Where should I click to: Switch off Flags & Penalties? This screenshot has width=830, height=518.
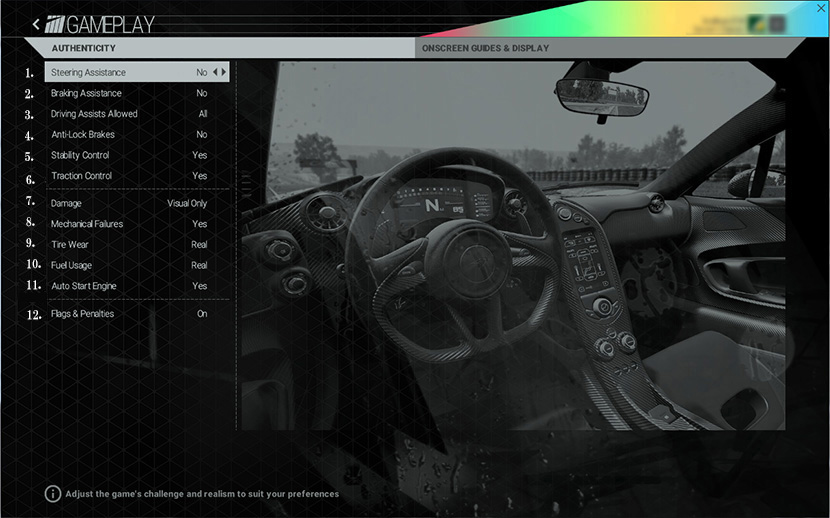coord(137,313)
